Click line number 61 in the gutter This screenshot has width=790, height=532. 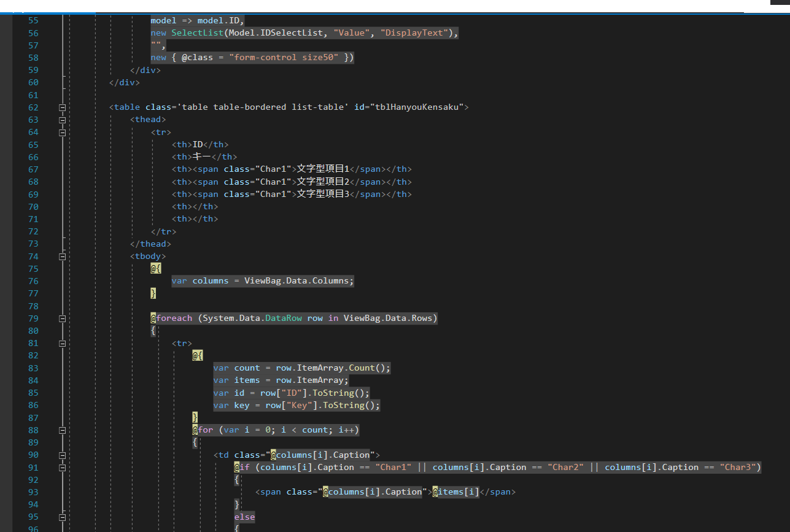(x=33, y=95)
